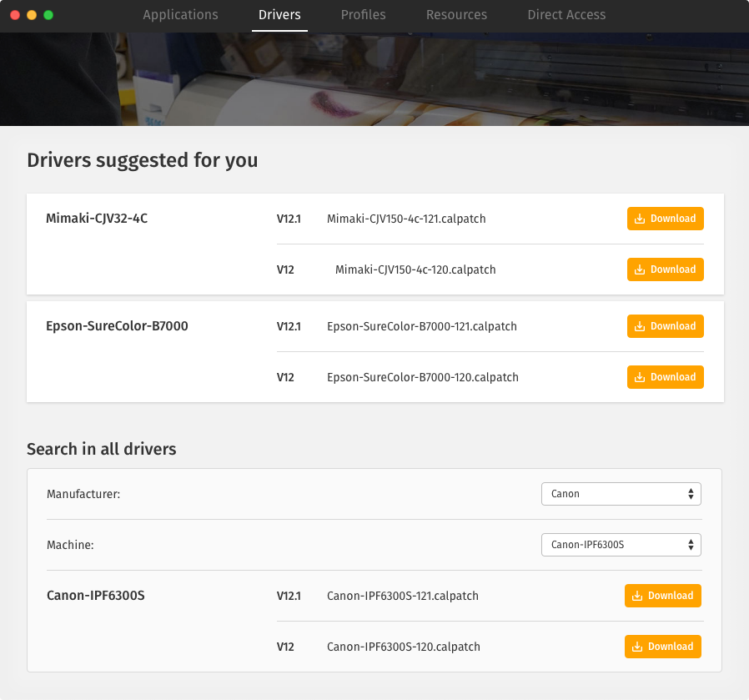Click the Epson-SureColor-B7000-121.calpatch file name

422,326
